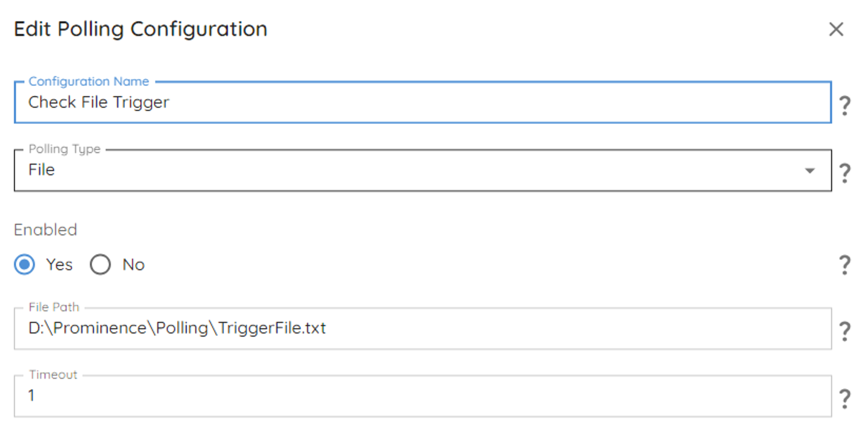Select the No radio button
The width and height of the screenshot is (868, 439).
[x=100, y=264]
